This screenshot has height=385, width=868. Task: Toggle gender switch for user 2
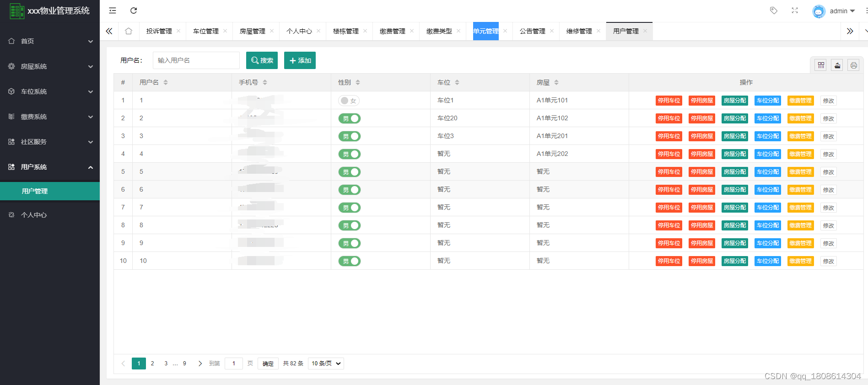pyautogui.click(x=350, y=118)
